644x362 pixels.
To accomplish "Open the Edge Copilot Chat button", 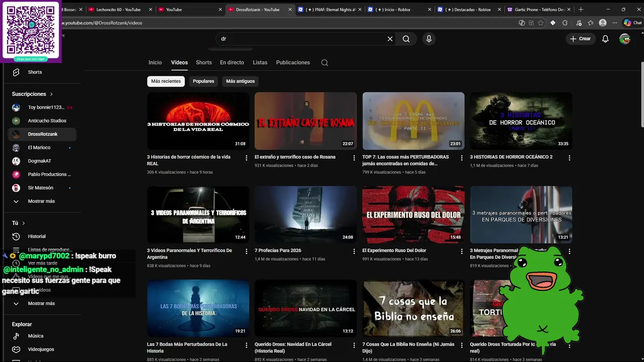I will coord(632,23).
